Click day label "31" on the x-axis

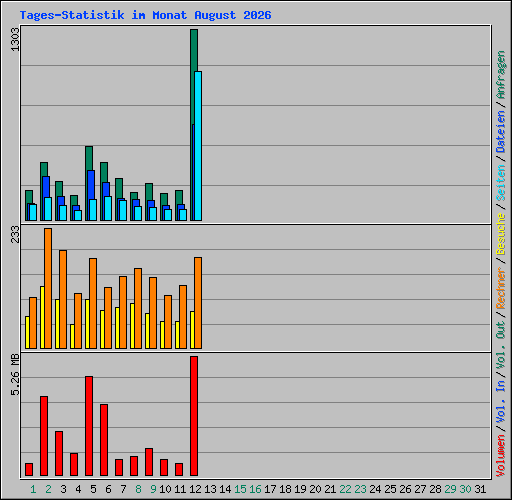tap(480, 489)
